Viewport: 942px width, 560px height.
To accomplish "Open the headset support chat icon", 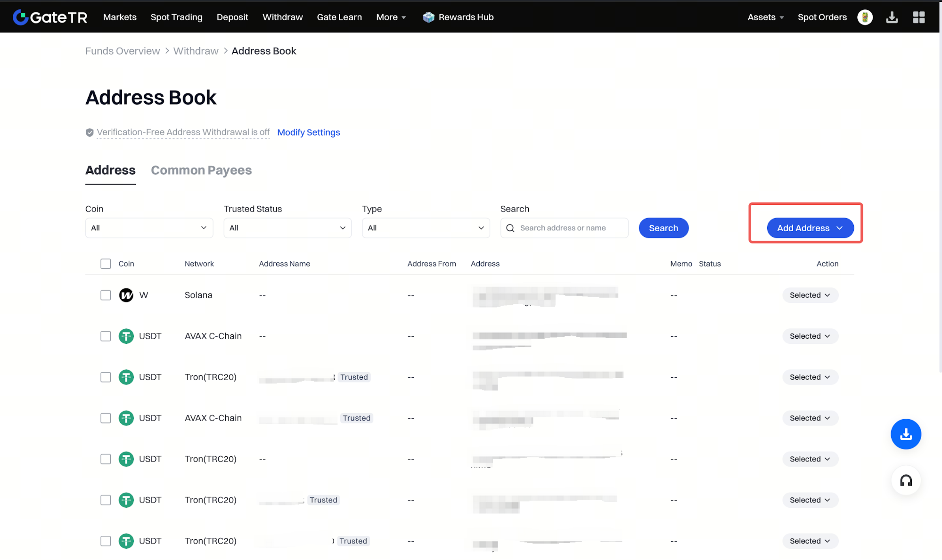I will pos(905,480).
